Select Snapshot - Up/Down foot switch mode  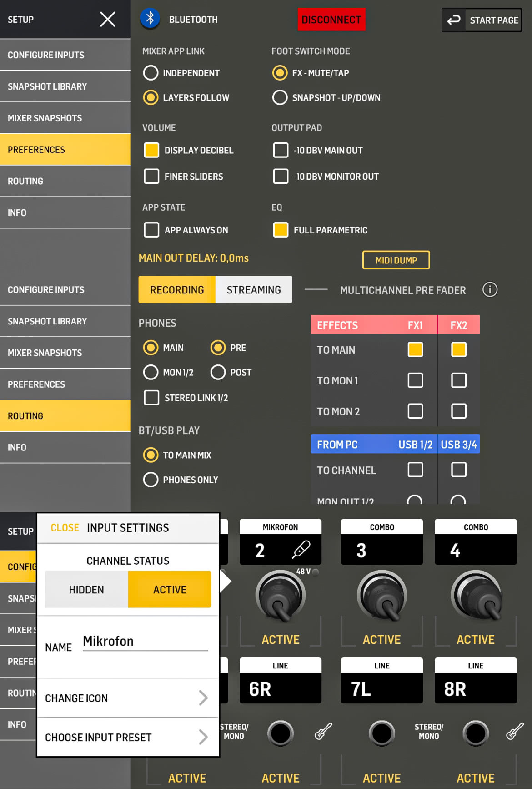point(280,97)
